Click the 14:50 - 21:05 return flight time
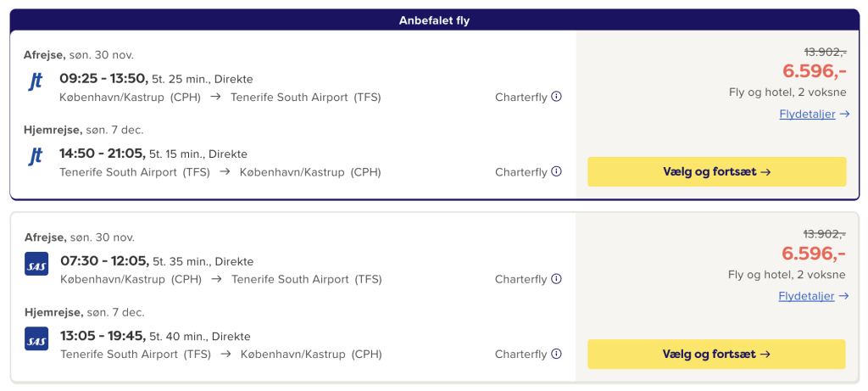Viewport: 868px width, 391px height. click(x=103, y=154)
